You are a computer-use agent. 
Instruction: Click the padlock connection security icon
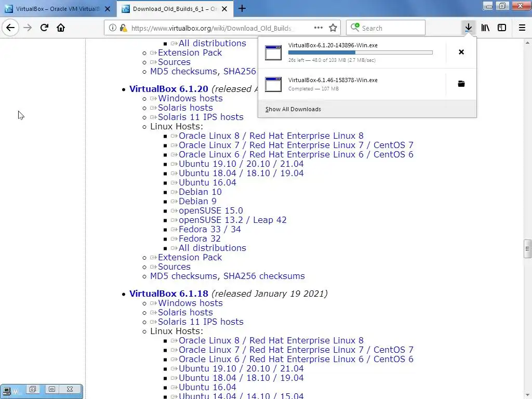(x=123, y=28)
